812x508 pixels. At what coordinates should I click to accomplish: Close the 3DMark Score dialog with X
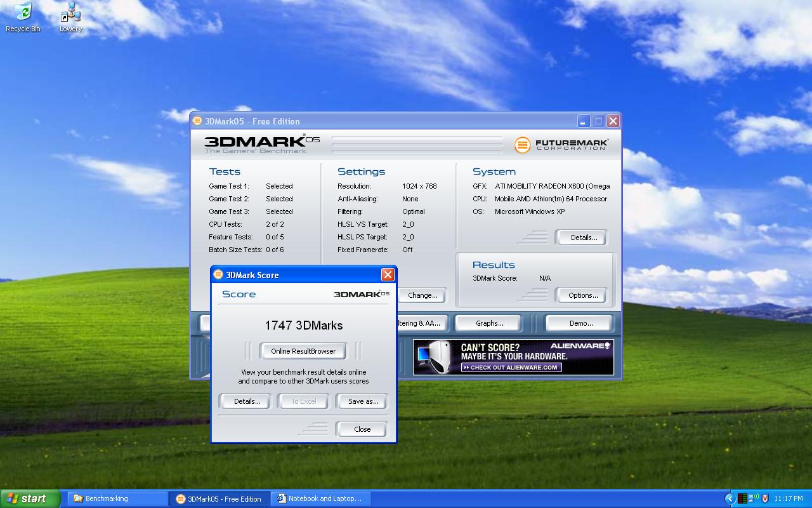click(388, 274)
